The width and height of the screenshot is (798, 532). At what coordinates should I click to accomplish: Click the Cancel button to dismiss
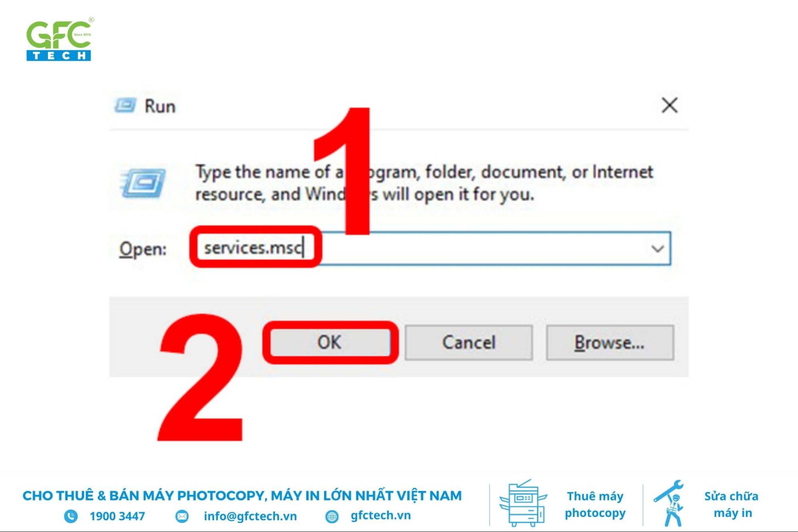[469, 342]
